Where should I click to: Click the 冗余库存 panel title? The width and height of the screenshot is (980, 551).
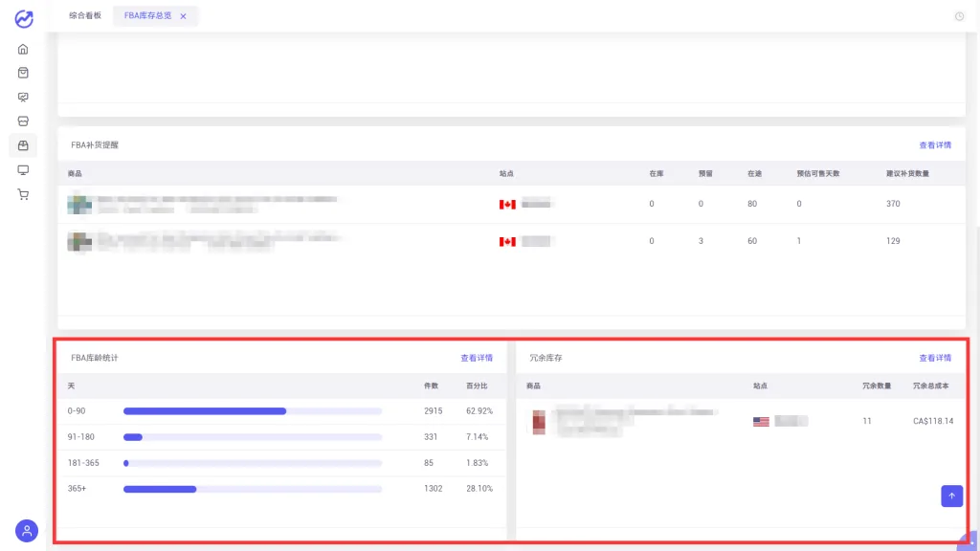[x=546, y=358]
